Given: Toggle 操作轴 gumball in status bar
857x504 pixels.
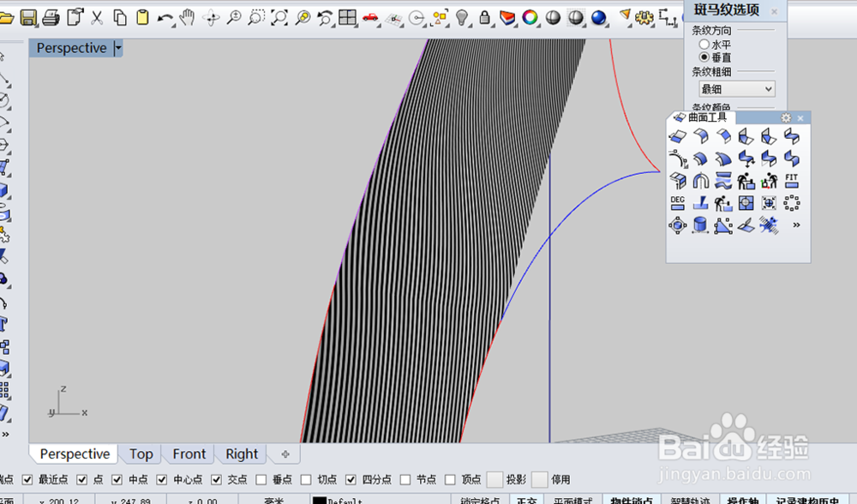Looking at the screenshot, I should (x=743, y=501).
